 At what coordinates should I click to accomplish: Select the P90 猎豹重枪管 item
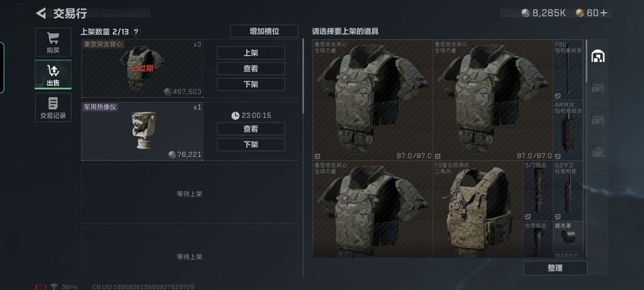click(568, 70)
